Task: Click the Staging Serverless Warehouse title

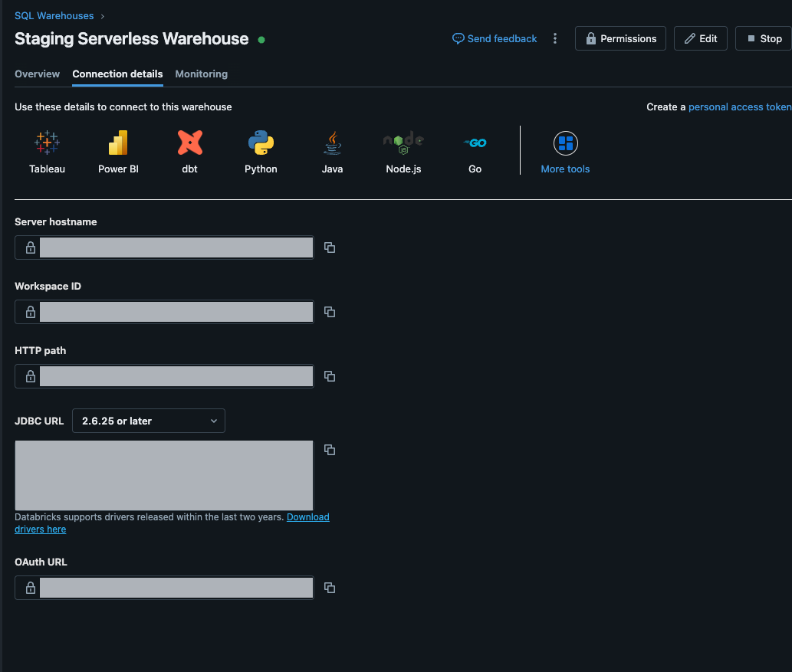Action: coord(131,39)
